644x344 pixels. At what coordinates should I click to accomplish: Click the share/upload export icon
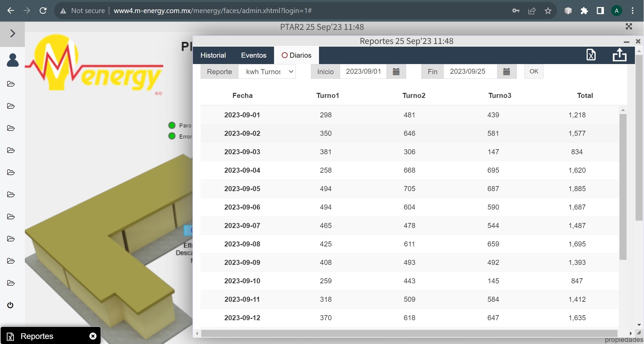(619, 55)
